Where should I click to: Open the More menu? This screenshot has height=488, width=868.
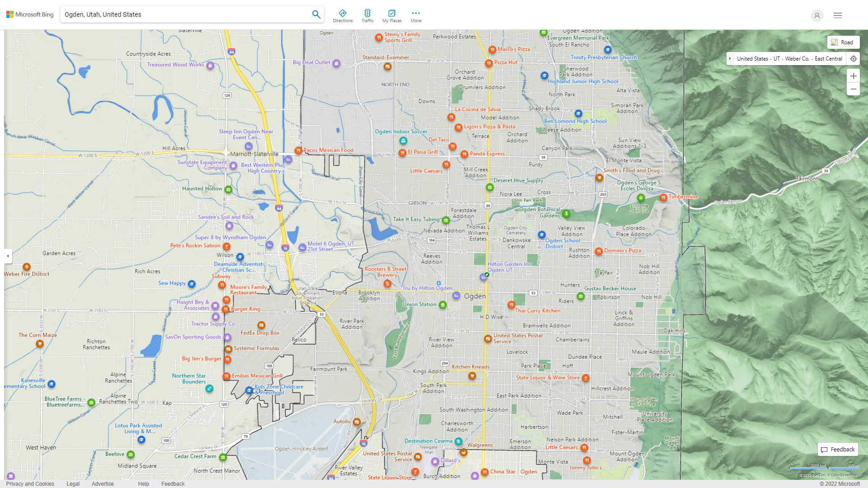(x=415, y=15)
